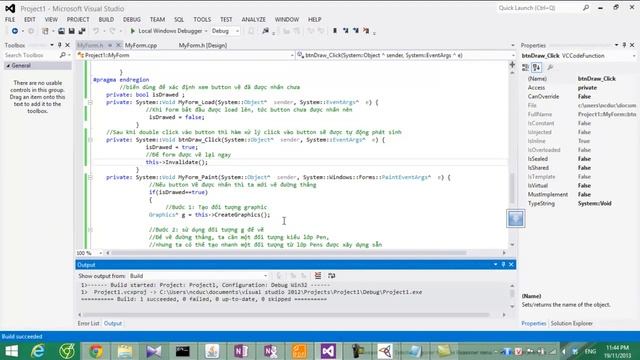The width and height of the screenshot is (640, 360).
Task: Click the TOOLS menu
Action: click(x=202, y=20)
